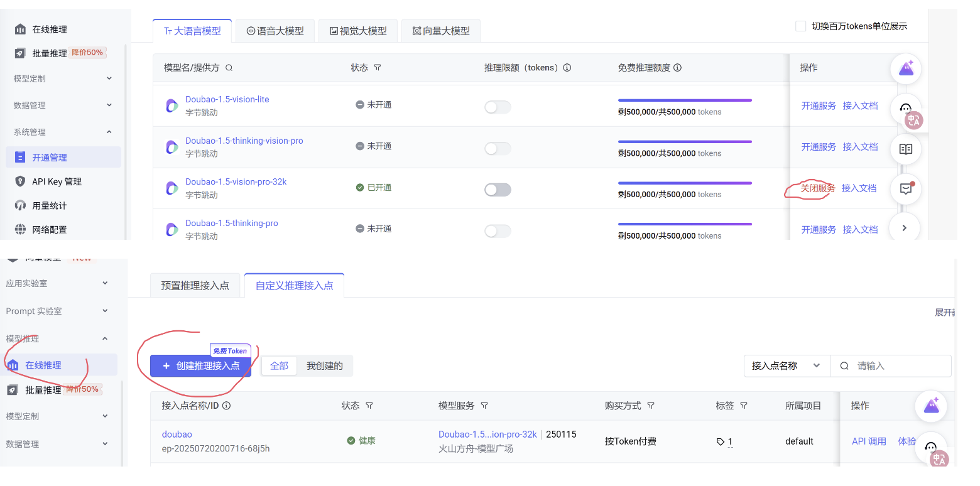Expand 应用实验室 section
This screenshot has height=486, width=980.
[58, 283]
